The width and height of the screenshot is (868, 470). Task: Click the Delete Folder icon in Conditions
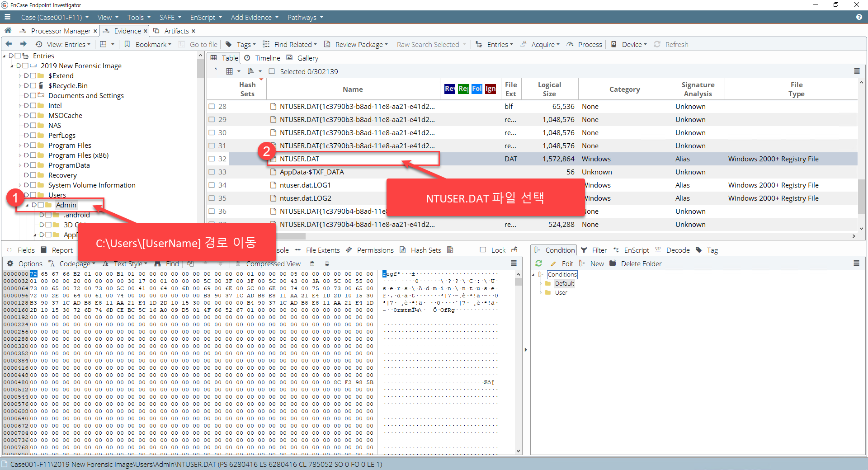point(613,263)
